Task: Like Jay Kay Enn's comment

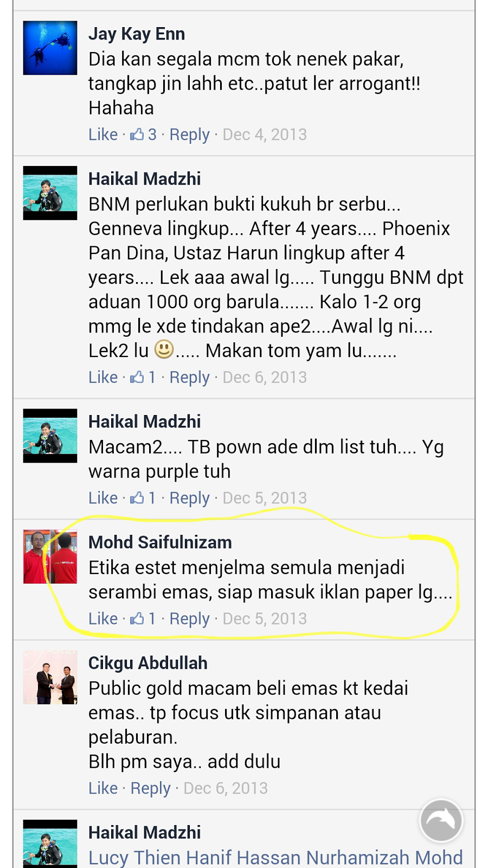Action: [x=103, y=134]
